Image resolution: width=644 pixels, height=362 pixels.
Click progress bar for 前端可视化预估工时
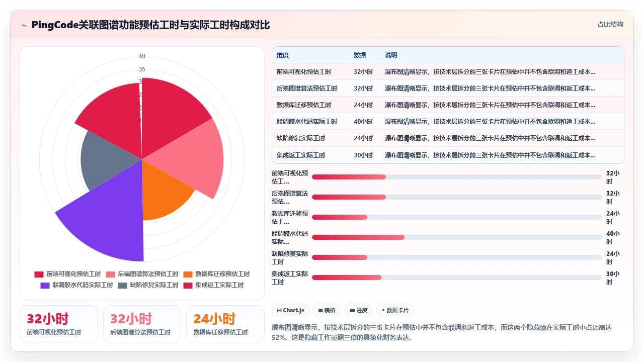coord(457,177)
